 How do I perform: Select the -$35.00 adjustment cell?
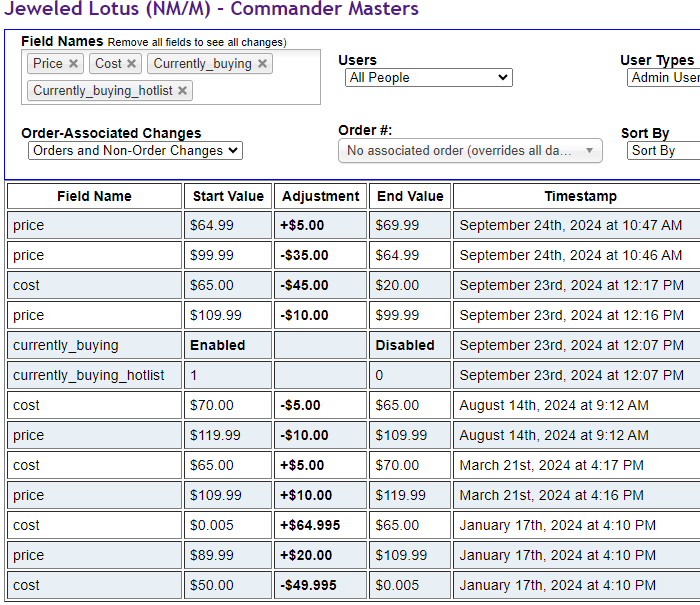321,255
